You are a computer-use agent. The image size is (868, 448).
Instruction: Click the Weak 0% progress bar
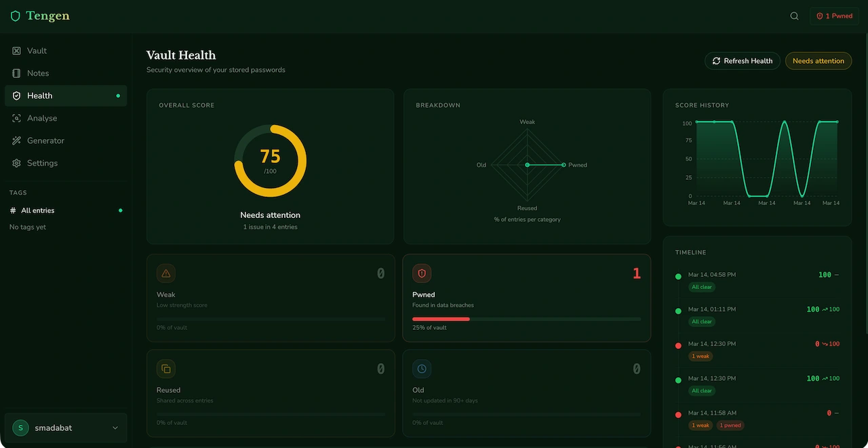271,319
